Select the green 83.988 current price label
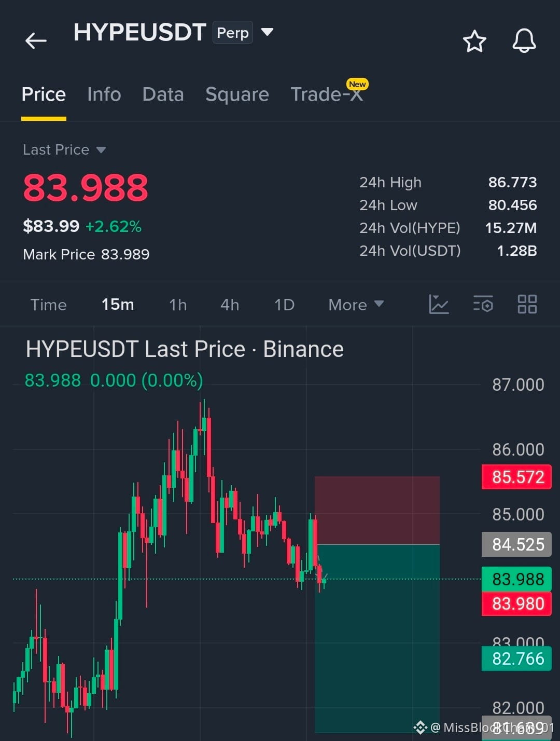560x741 pixels. (x=516, y=579)
